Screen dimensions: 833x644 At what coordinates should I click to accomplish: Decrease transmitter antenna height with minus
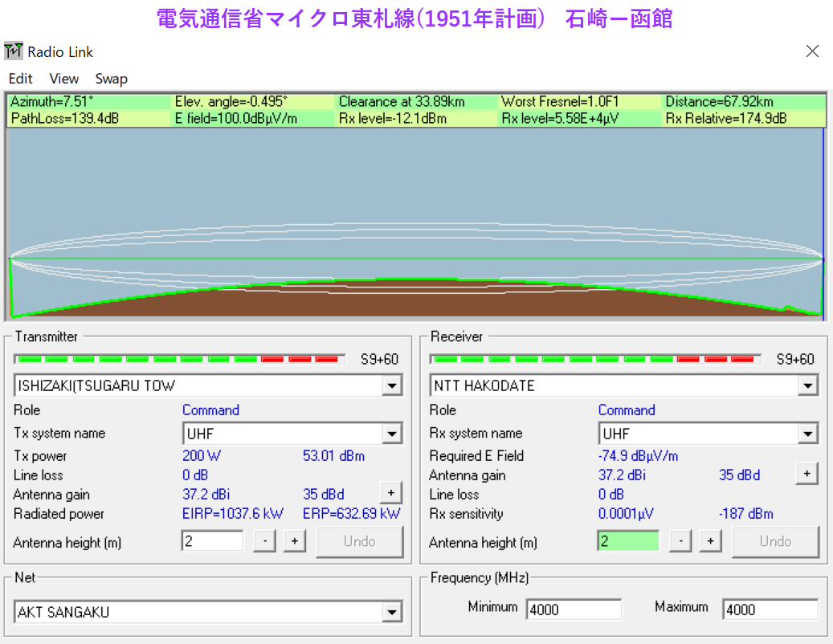(264, 541)
